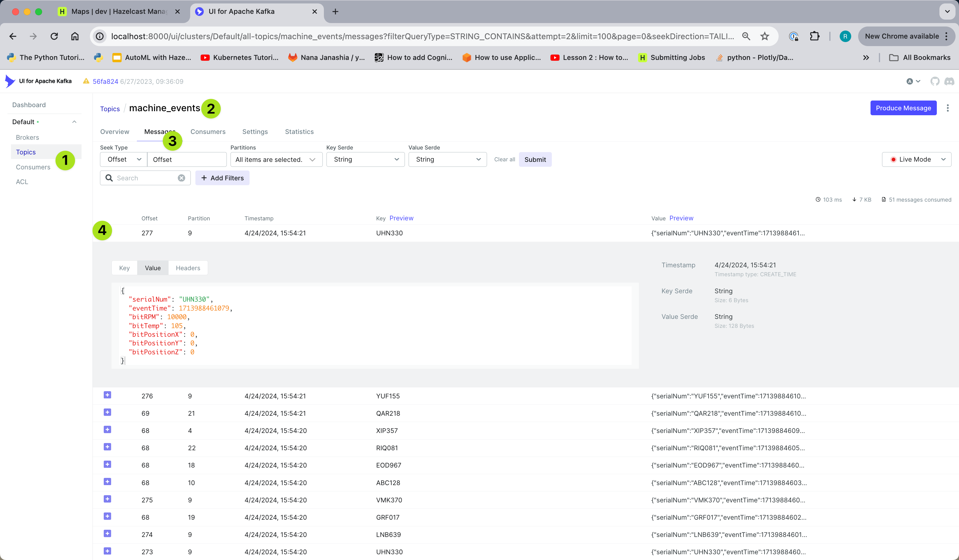Open the Live Mode dropdown
This screenshot has width=959, height=560.
tap(916, 159)
